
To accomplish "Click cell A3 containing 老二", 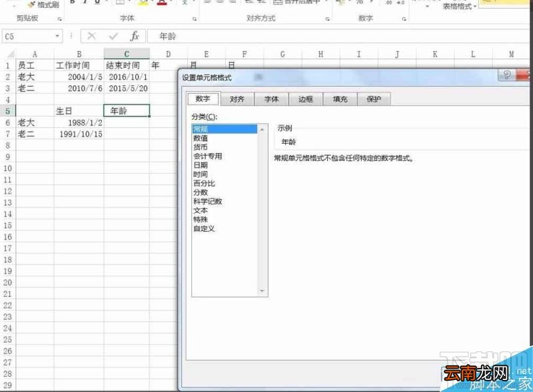I will click(35, 89).
